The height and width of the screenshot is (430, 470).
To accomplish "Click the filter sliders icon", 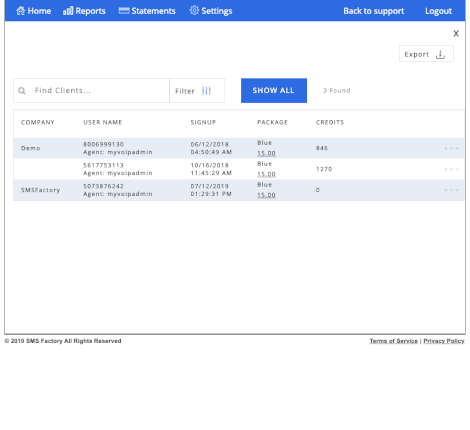I will 206,91.
